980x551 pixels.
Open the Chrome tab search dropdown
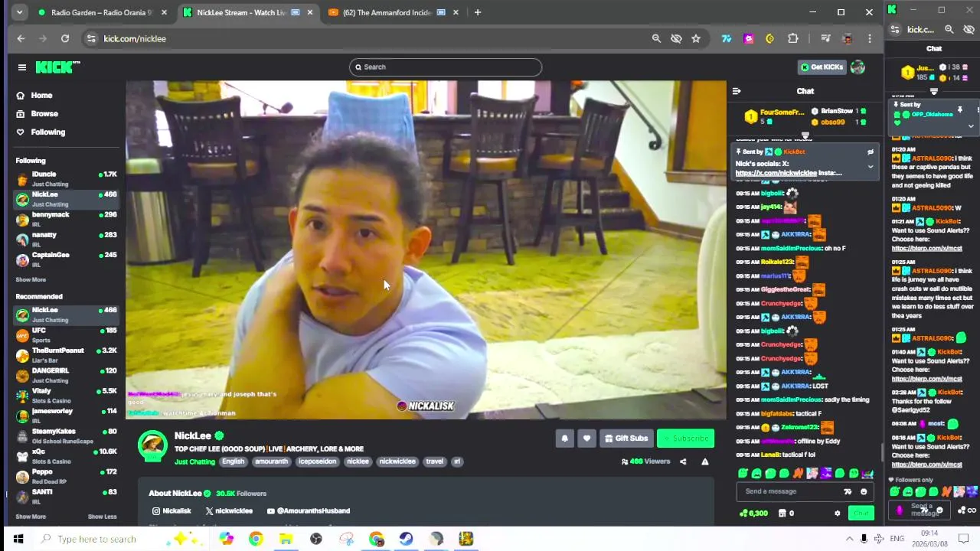[x=19, y=12]
